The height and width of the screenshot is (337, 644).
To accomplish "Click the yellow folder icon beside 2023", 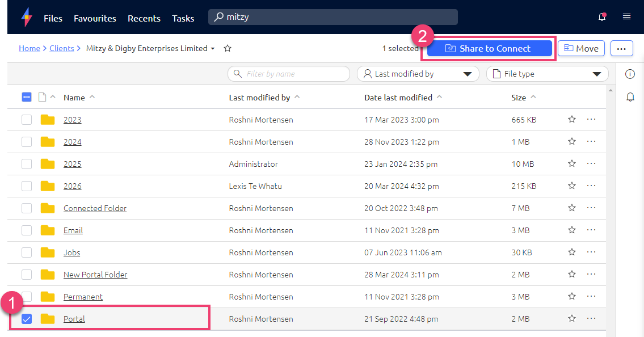I will tap(48, 119).
